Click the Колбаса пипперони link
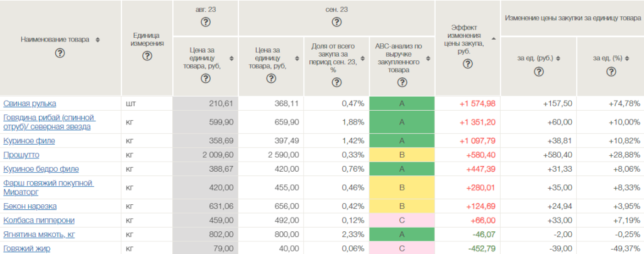644x254 pixels. coord(39,221)
